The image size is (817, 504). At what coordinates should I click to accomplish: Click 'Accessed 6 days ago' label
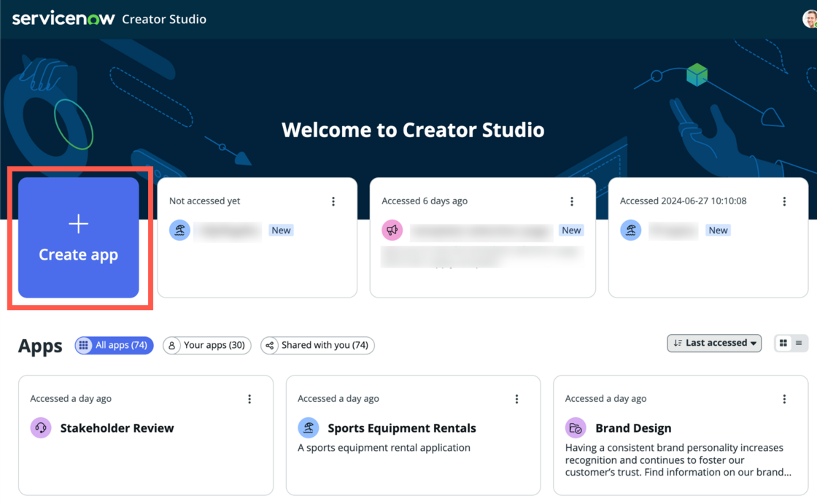click(425, 201)
